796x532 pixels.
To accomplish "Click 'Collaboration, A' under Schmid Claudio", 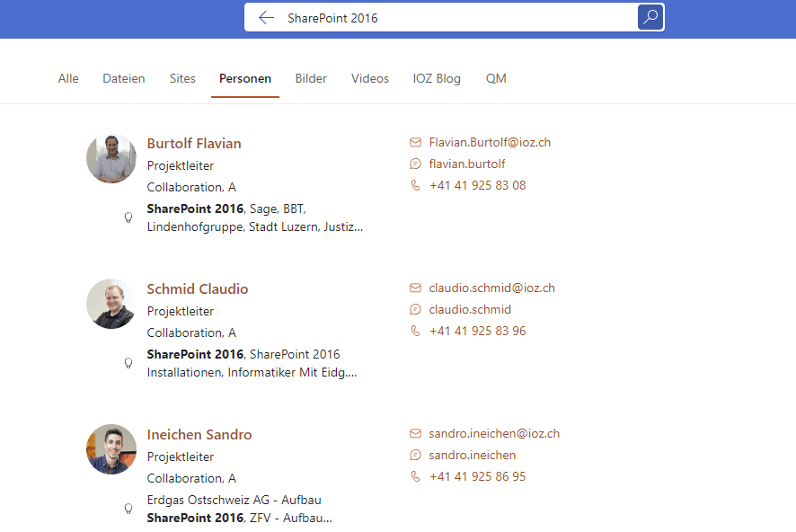I will point(191,333).
